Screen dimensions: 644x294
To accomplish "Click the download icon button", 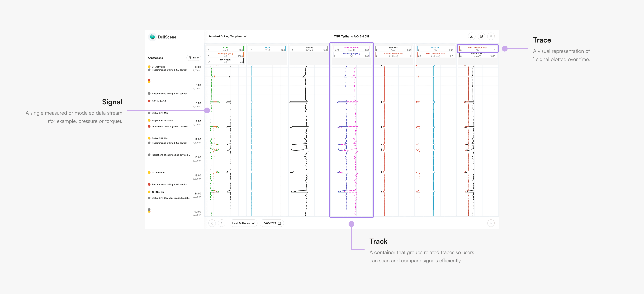I will pos(472,36).
